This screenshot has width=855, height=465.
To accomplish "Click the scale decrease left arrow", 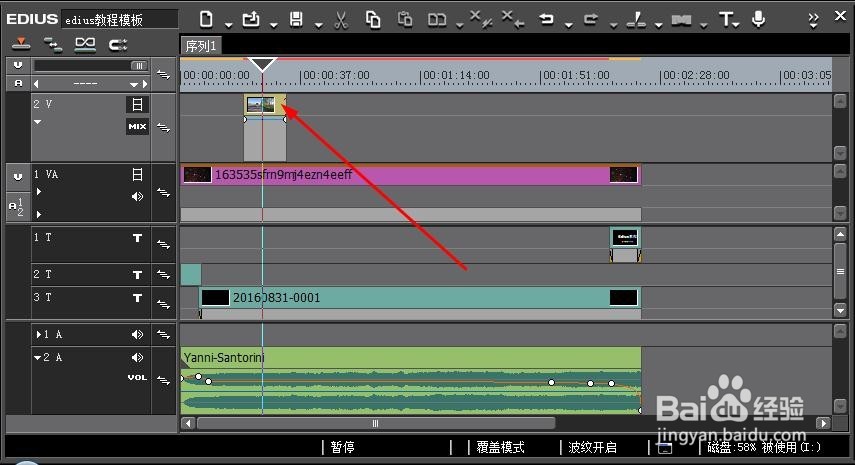I will [37, 84].
